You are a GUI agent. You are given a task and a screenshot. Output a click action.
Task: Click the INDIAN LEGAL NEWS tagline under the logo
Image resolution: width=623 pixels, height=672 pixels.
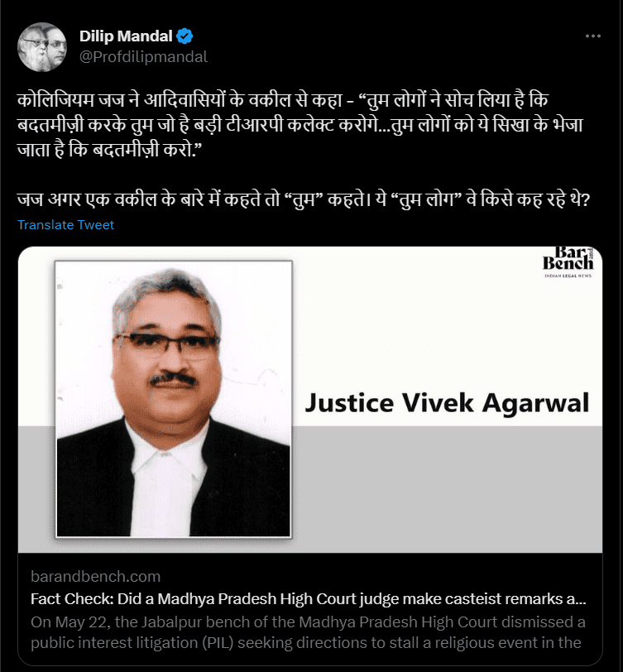[x=568, y=276]
